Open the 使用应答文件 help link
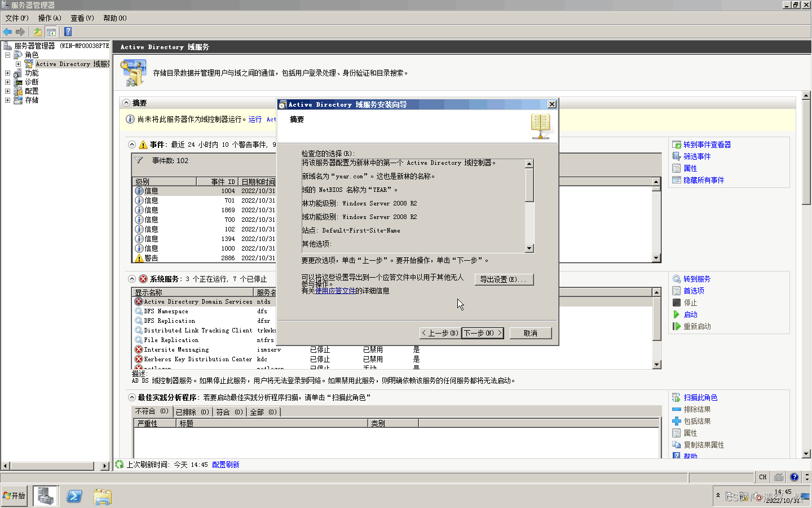 (336, 291)
